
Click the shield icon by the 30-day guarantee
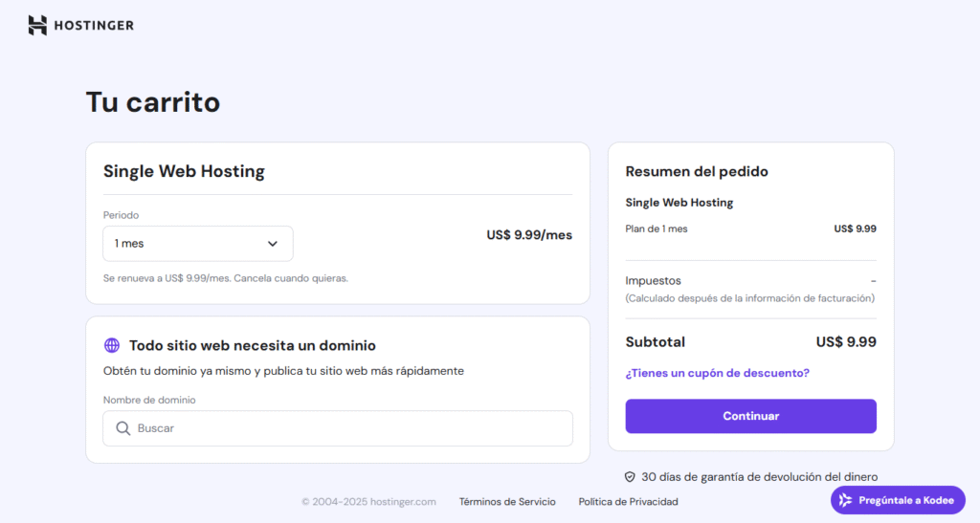pyautogui.click(x=630, y=476)
